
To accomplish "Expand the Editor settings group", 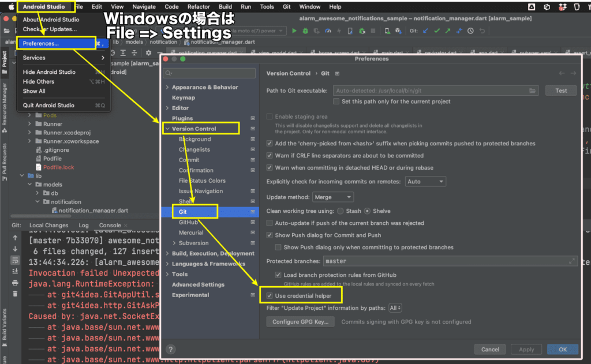I will pos(167,108).
